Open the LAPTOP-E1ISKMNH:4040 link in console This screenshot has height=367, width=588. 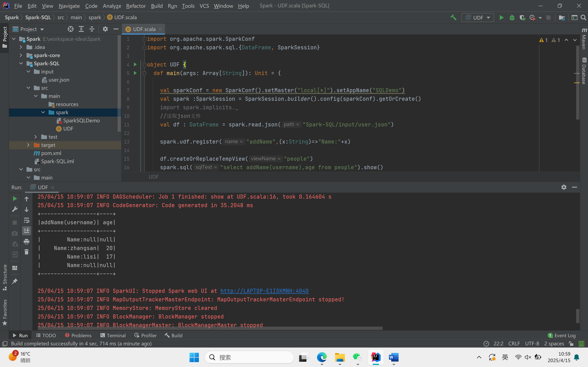tap(264, 291)
